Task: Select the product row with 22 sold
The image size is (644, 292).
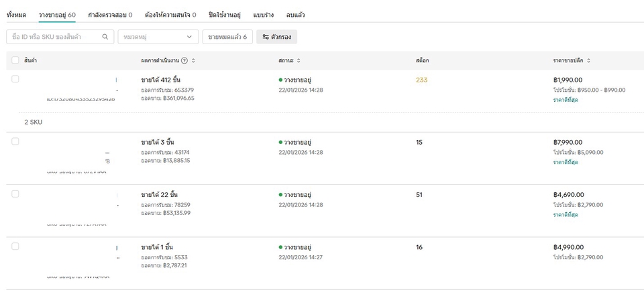Action: coord(15,194)
